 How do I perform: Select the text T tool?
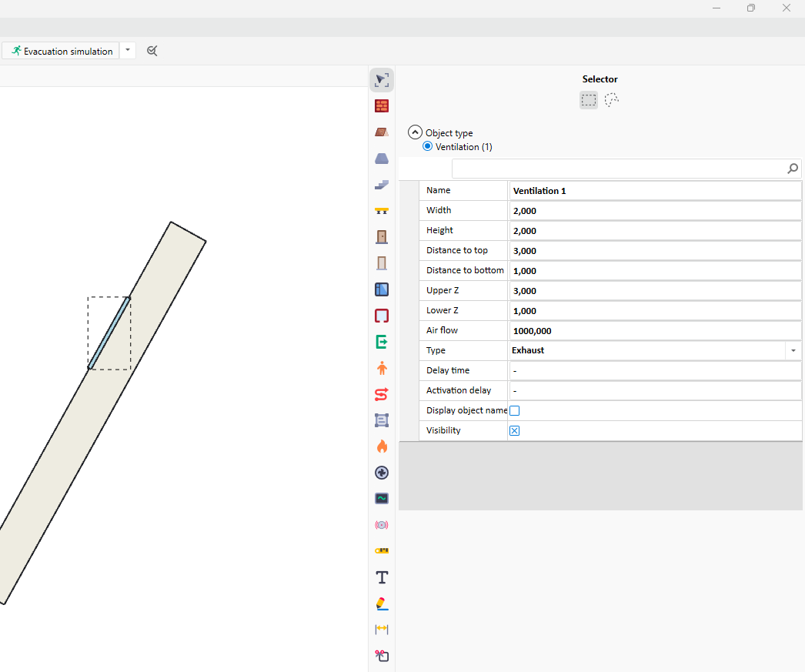382,577
